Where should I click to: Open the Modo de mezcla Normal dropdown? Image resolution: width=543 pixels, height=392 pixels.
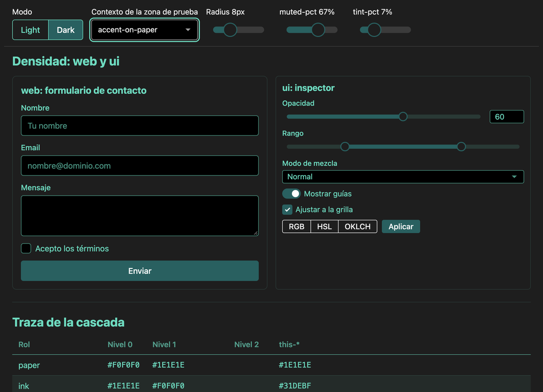pyautogui.click(x=403, y=177)
